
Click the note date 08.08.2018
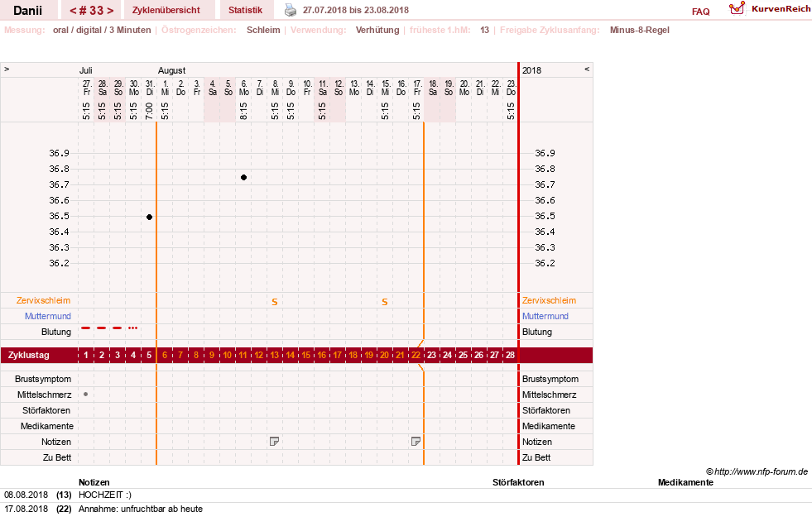26,495
